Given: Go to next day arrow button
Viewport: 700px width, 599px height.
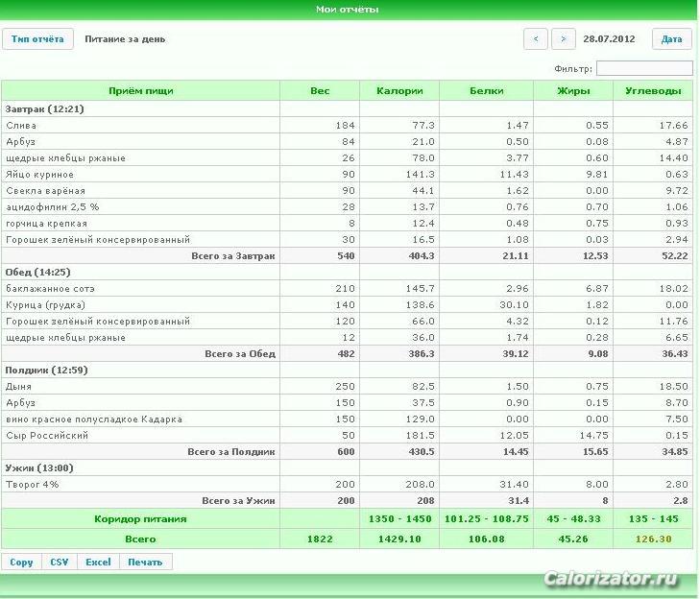Looking at the screenshot, I should tap(564, 39).
